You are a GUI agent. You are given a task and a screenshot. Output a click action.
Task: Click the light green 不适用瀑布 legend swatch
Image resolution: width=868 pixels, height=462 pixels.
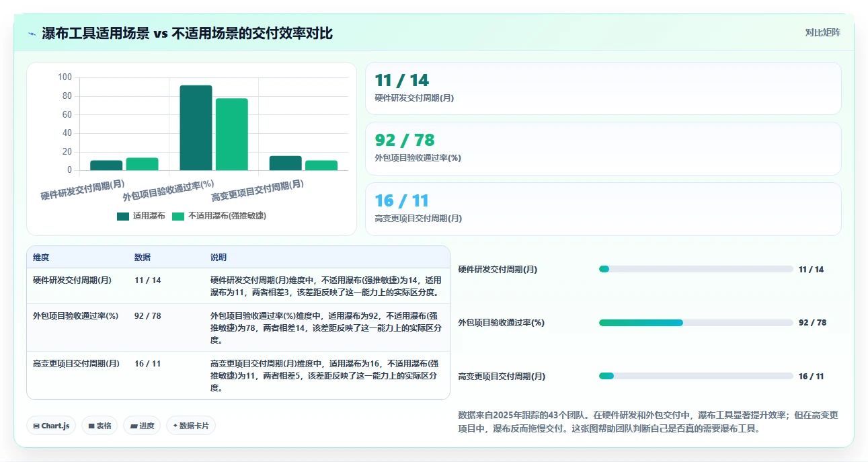[178, 217]
